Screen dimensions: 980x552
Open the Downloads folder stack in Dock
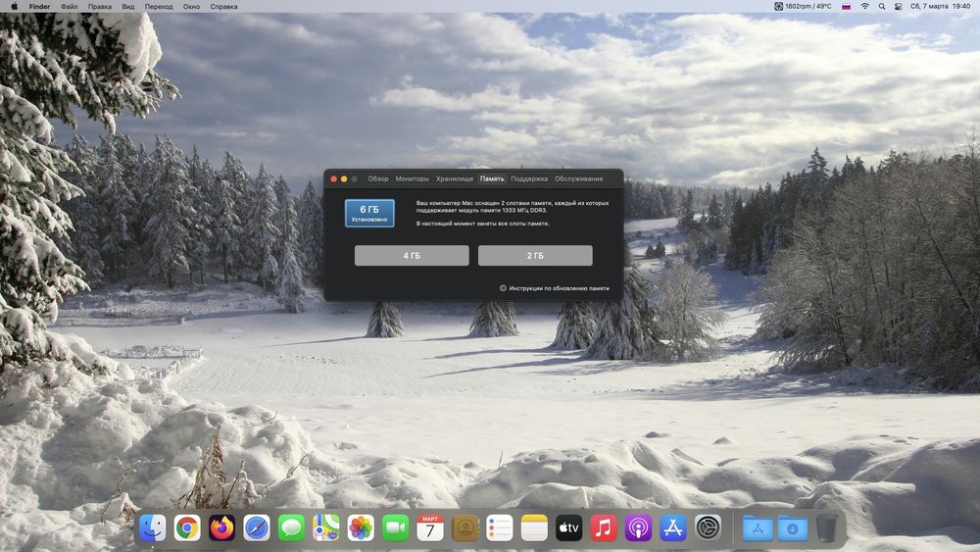793,528
